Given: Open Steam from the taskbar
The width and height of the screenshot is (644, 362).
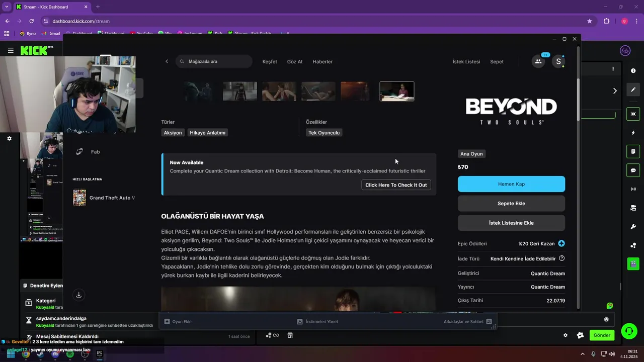Looking at the screenshot, I should 40,354.
